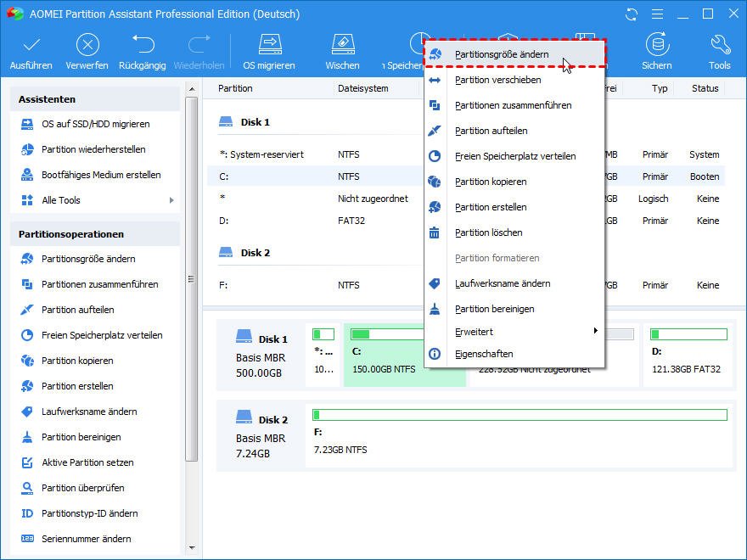The height and width of the screenshot is (560, 747).
Task: Select Aktive Partition setzen operation
Action: tap(87, 462)
